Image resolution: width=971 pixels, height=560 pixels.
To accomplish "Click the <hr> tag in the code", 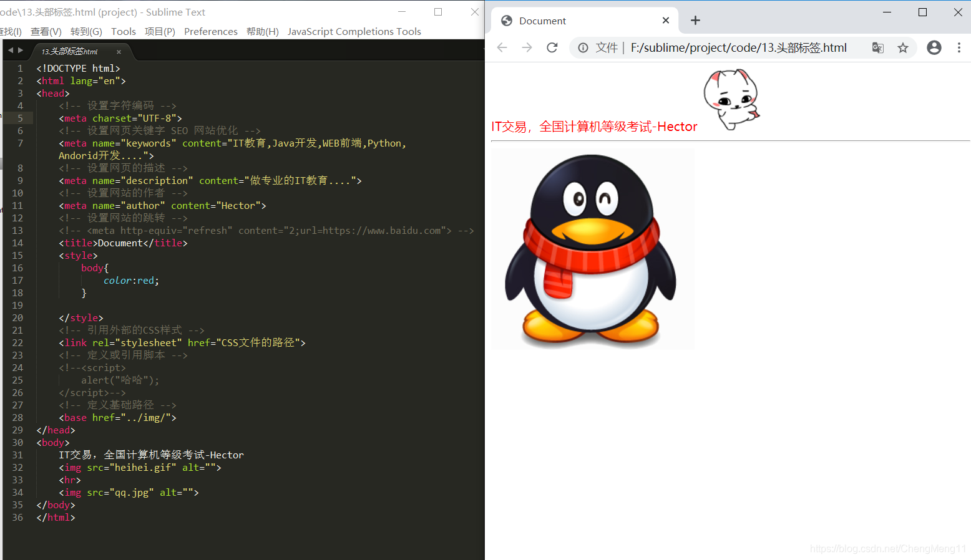I will [70, 480].
